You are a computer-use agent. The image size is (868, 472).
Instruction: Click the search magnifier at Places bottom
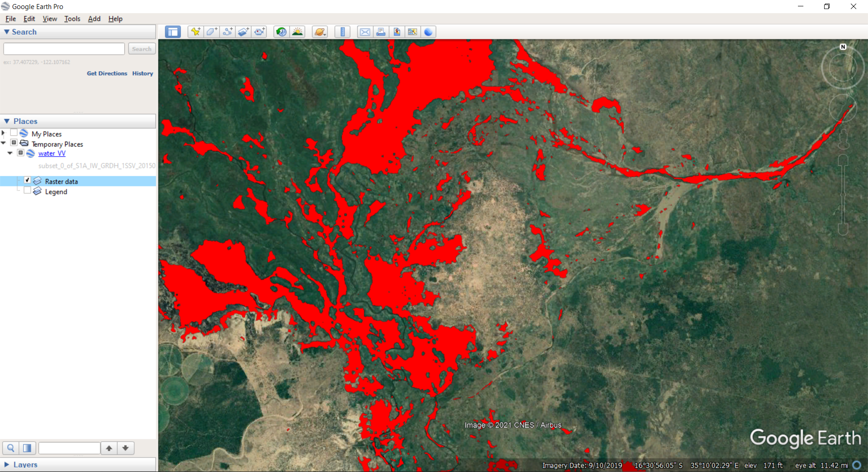(10, 448)
